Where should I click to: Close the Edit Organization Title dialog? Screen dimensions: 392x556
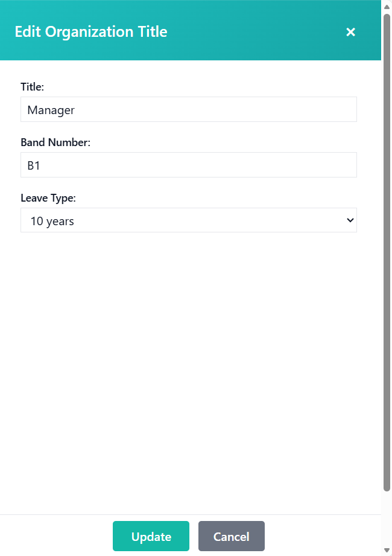350,32
